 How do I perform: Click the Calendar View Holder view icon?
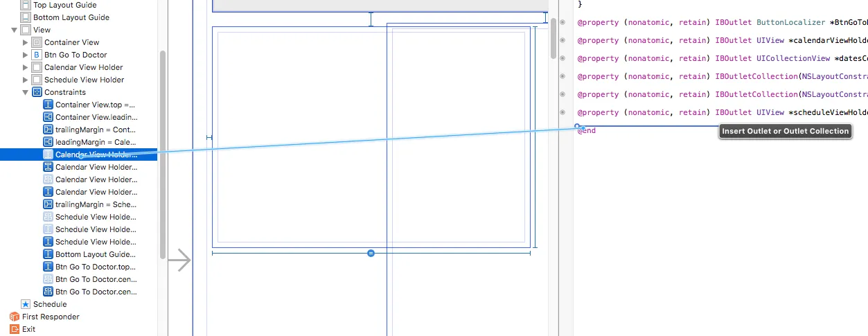[x=37, y=67]
